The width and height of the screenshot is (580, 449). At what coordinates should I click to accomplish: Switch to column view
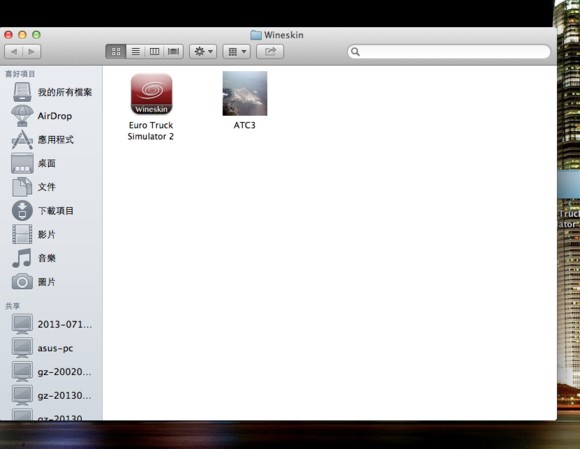coord(154,51)
